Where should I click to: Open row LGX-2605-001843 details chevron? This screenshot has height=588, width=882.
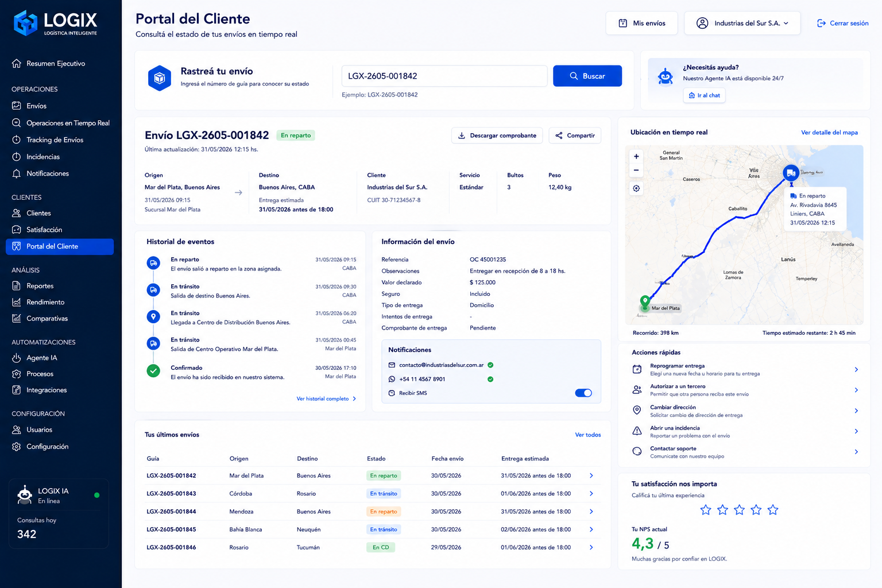tap(591, 494)
